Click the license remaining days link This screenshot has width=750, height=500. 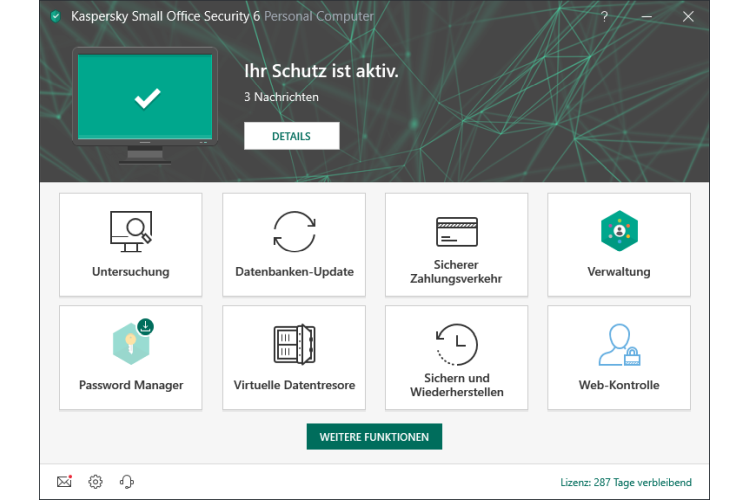tap(626, 482)
